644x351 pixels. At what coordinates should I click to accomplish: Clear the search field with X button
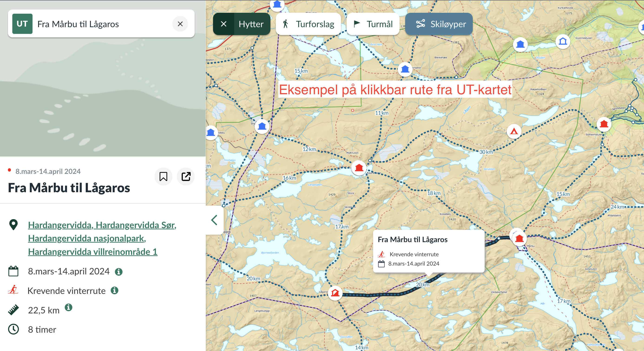(180, 24)
